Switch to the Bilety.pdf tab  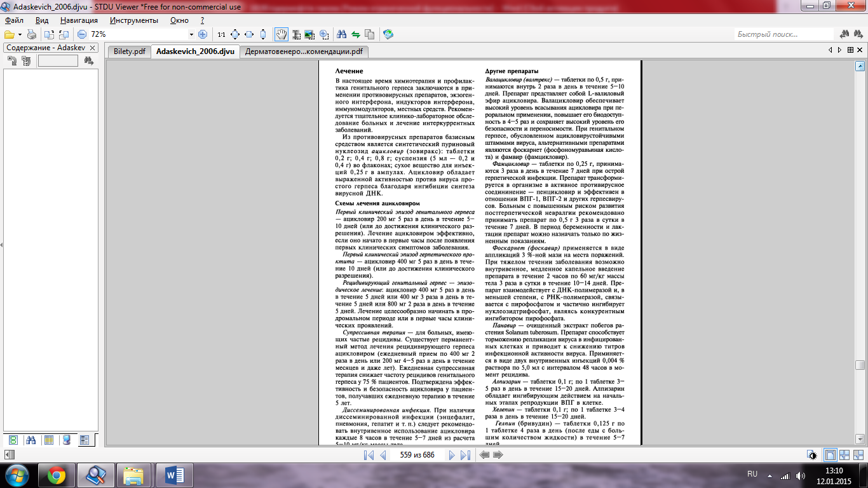pyautogui.click(x=129, y=51)
